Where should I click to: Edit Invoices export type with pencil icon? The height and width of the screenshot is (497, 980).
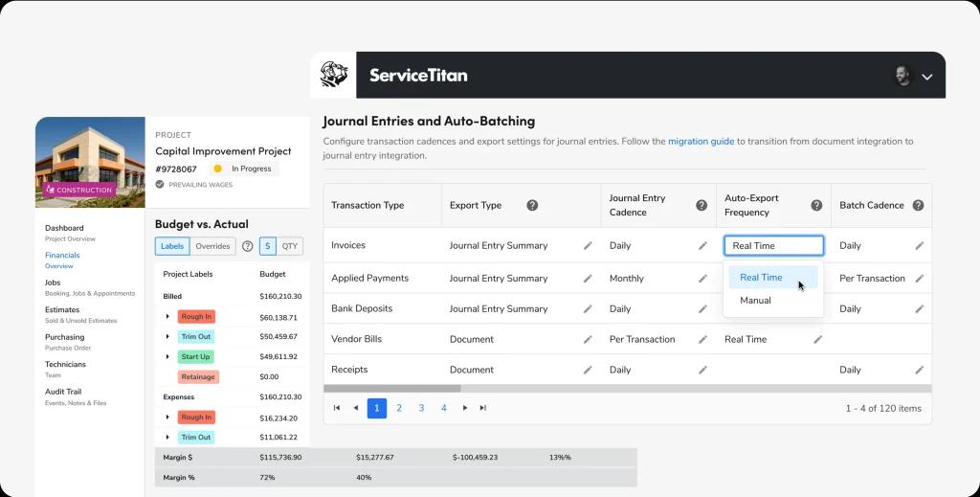point(588,246)
